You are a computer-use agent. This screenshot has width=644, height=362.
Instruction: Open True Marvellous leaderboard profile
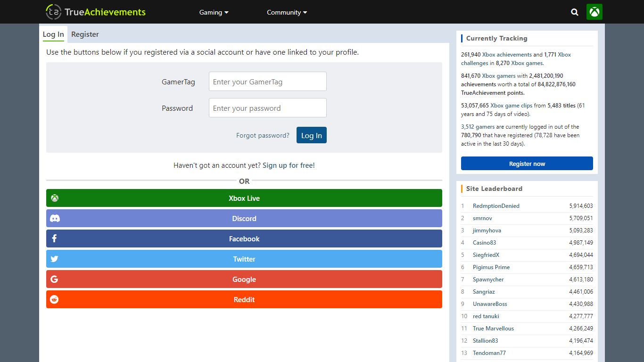[x=493, y=329]
